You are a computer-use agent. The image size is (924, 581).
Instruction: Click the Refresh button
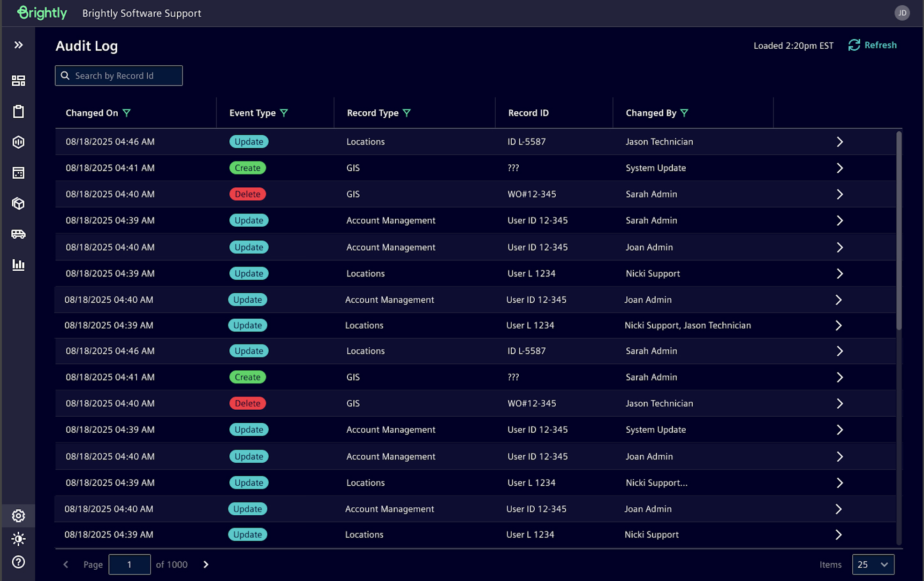pos(873,45)
